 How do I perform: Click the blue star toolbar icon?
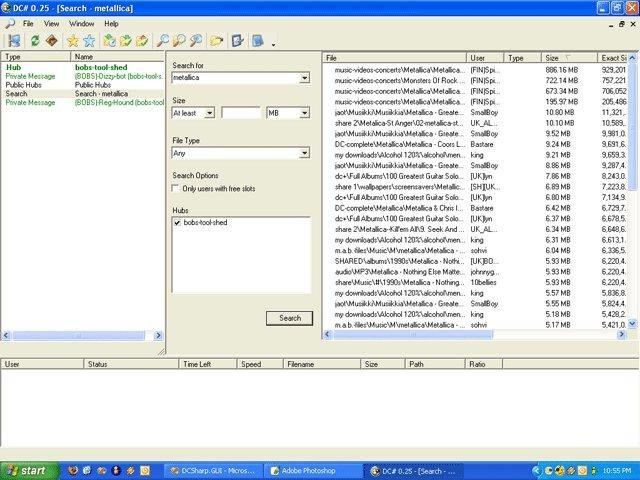click(x=89, y=41)
